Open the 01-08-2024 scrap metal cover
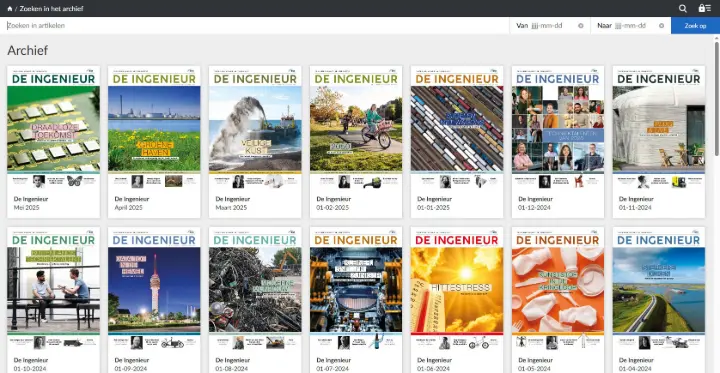720x373 pixels. point(255,288)
